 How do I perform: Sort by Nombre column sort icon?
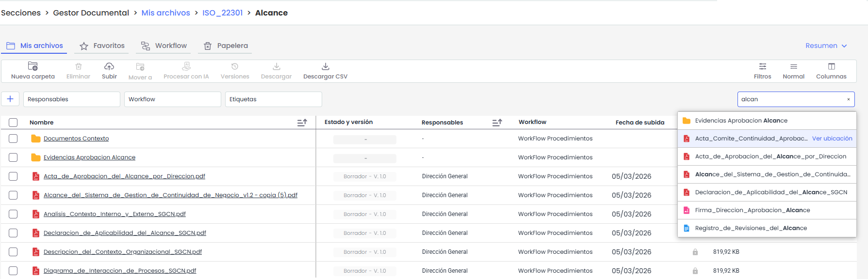coord(302,123)
